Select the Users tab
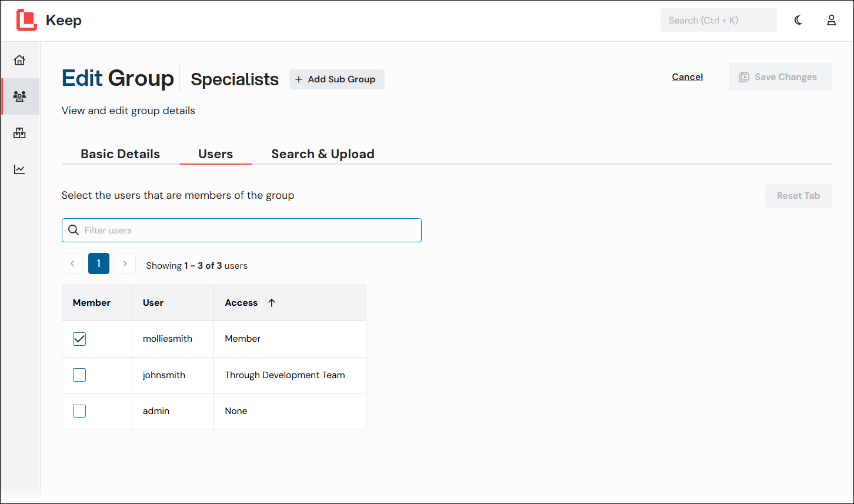 (x=215, y=154)
